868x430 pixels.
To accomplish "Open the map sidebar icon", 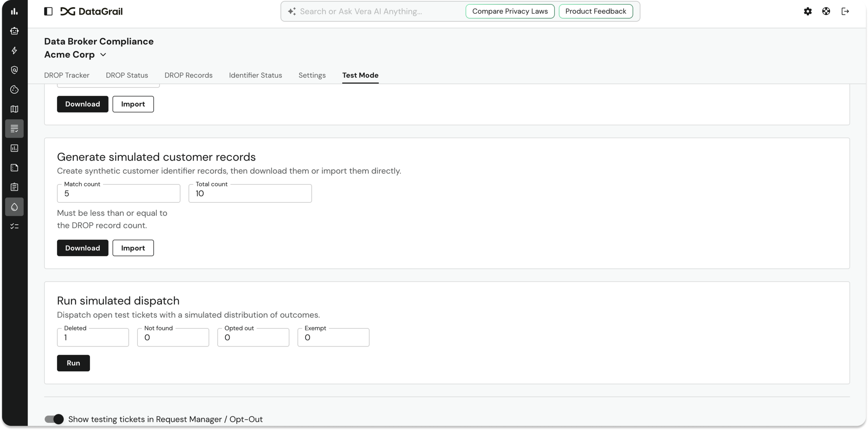I will pyautogui.click(x=14, y=109).
